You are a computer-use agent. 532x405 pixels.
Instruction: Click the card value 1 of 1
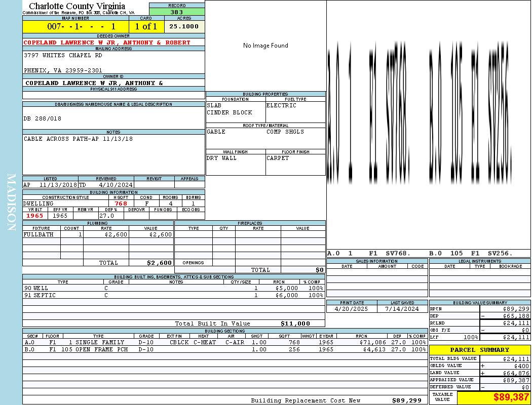146,26
